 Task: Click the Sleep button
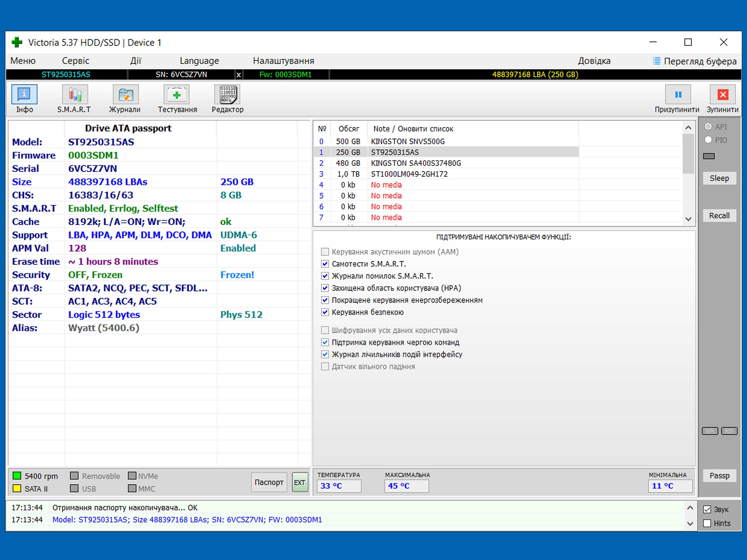pos(719,178)
